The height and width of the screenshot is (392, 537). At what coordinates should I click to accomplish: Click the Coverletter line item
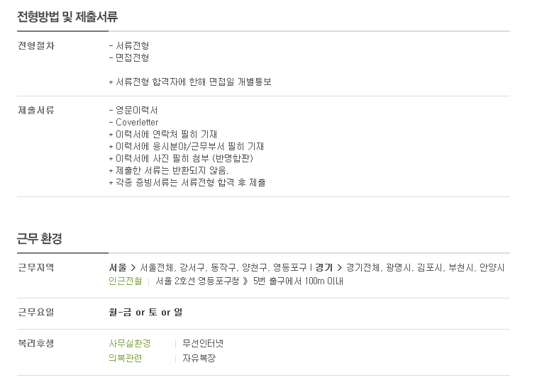pos(134,122)
